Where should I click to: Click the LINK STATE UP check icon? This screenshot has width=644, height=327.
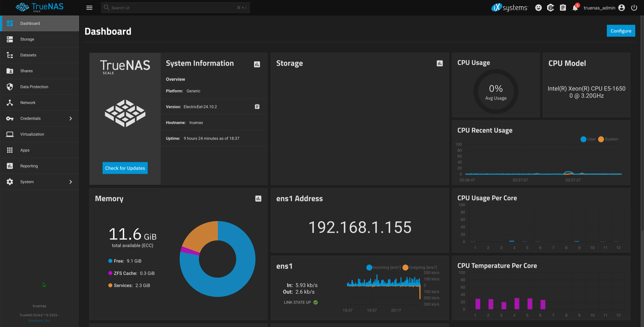316,302
